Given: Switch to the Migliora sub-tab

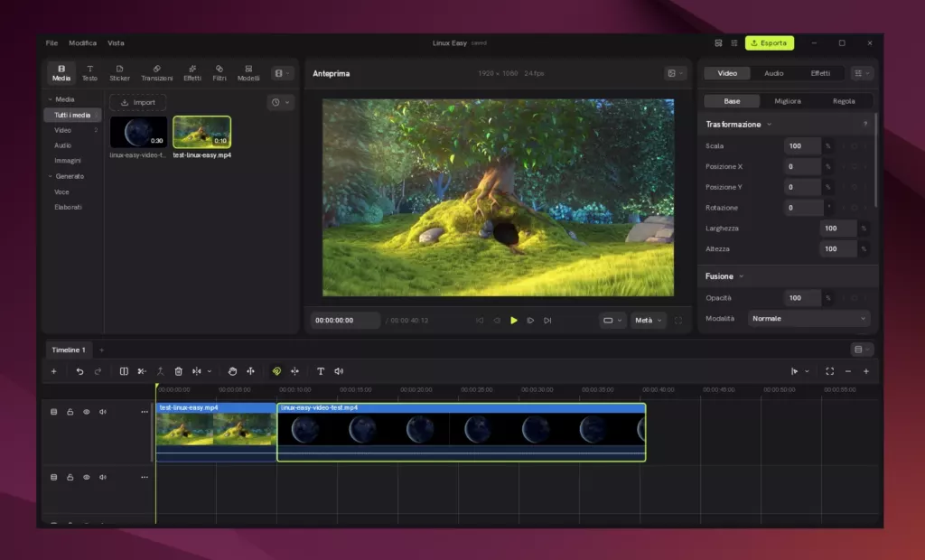Looking at the screenshot, I should (788, 101).
